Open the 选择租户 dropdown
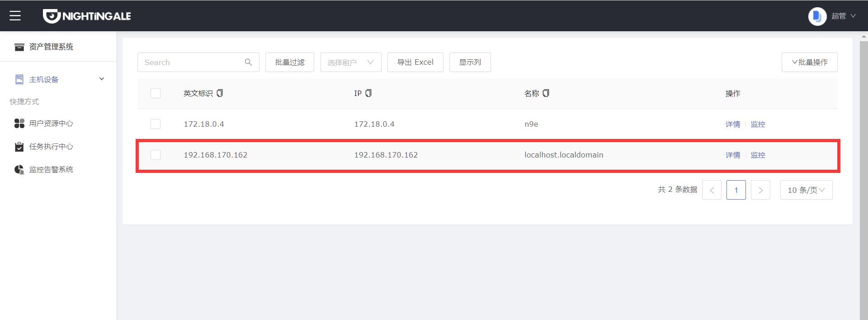This screenshot has width=868, height=320. (351, 62)
